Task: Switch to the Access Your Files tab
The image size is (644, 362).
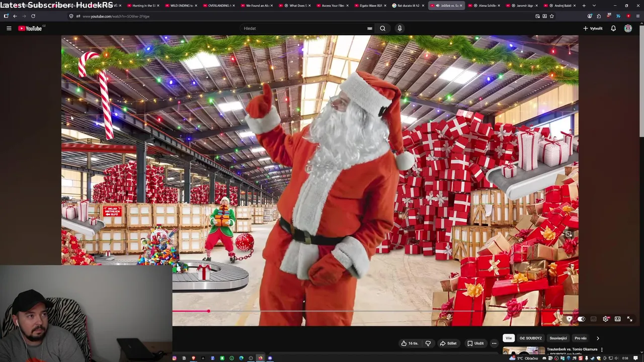Action: [x=333, y=6]
